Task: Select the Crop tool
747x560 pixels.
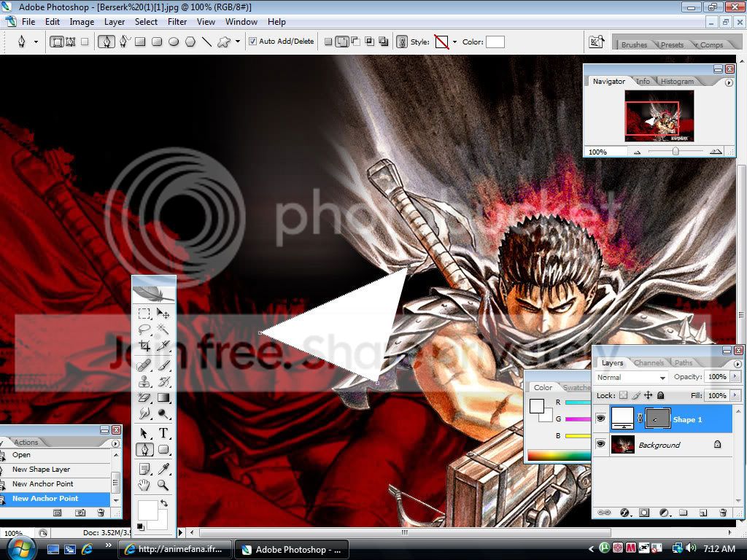Action: [x=144, y=346]
